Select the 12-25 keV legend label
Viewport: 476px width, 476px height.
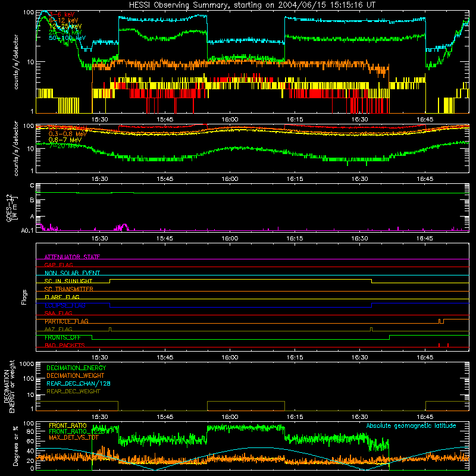65,26
